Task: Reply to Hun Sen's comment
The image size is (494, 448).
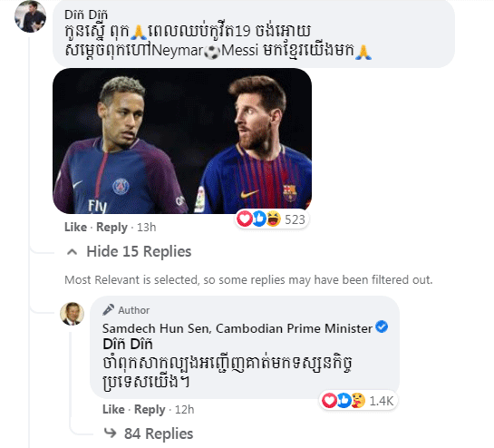Action: point(150,409)
